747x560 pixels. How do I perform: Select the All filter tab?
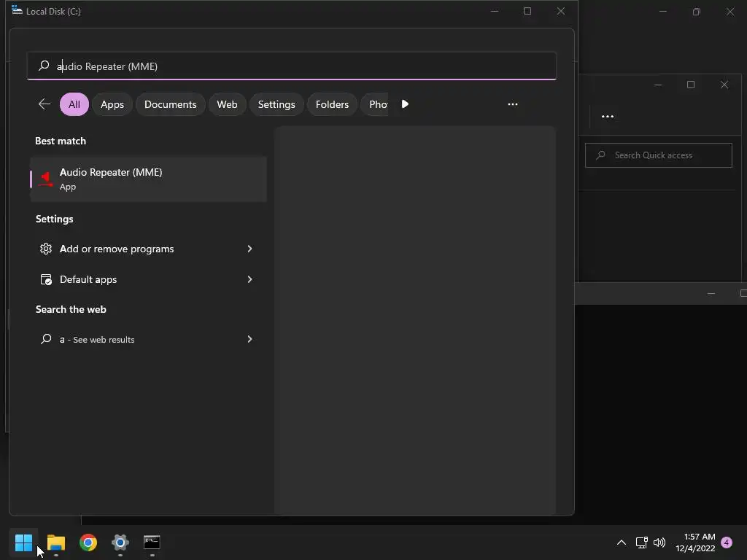(74, 104)
